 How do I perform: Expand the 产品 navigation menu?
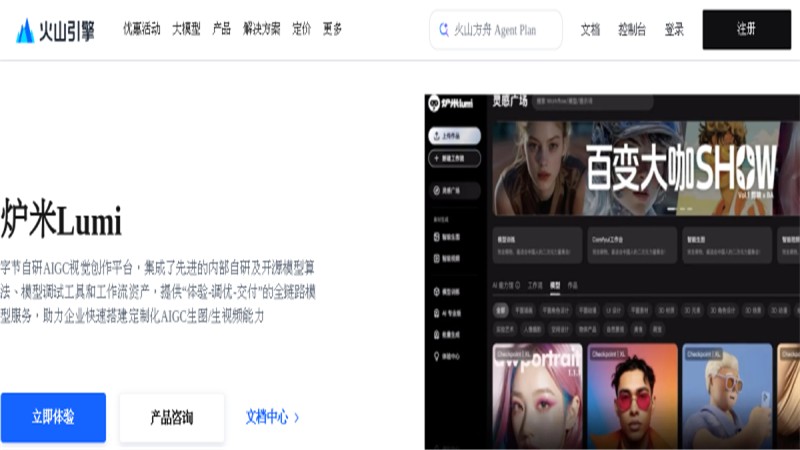tap(221, 29)
